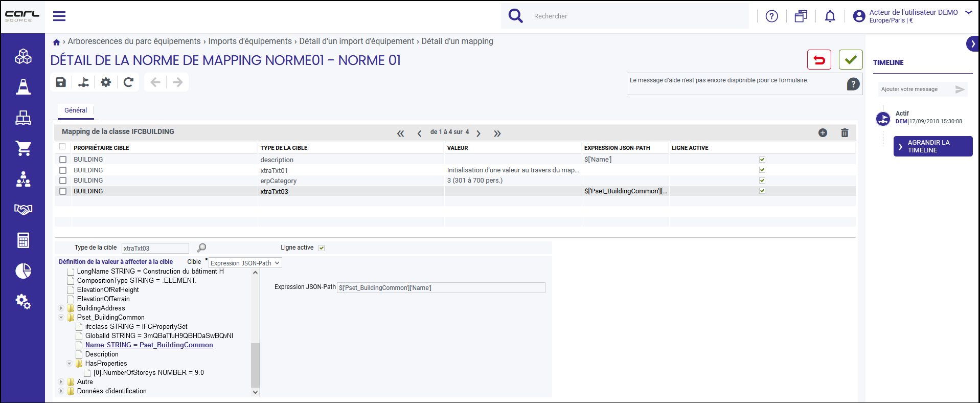Add a mapping row with plus icon
980x403 pixels.
click(x=823, y=133)
